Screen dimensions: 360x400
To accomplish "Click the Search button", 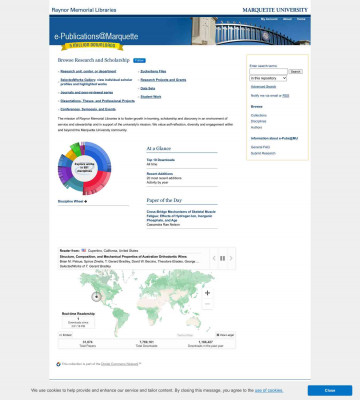I will click(296, 71).
